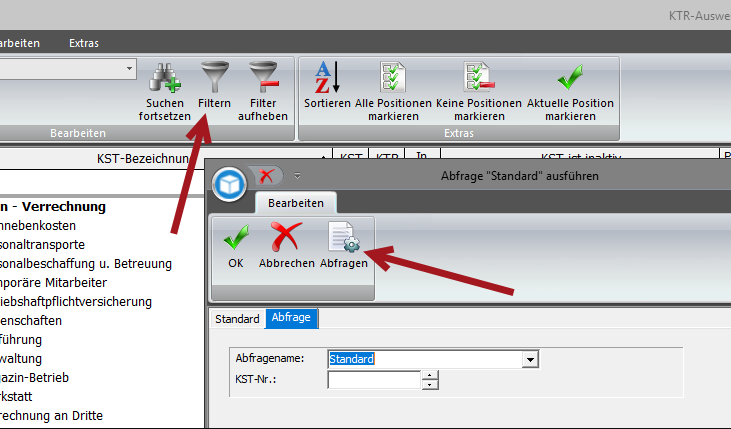Open the top-left toolbar combo box
Viewport: 731px width, 429px height.
(129, 69)
